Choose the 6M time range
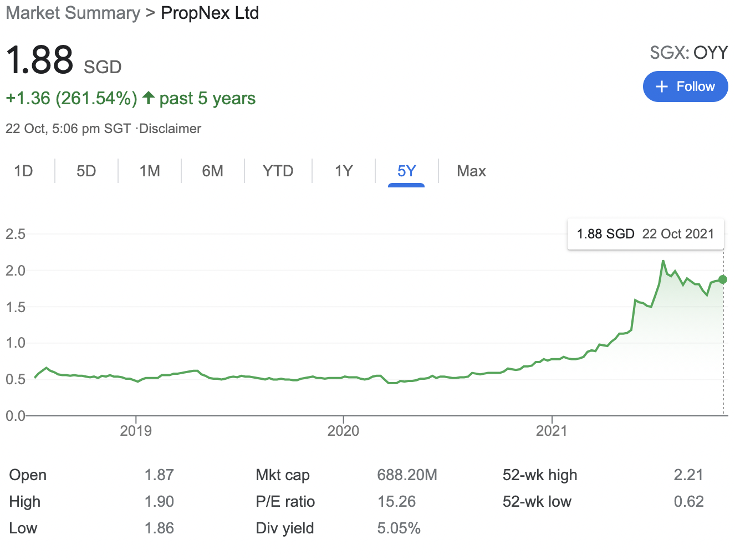Image resolution: width=735 pixels, height=560 pixels. [x=212, y=171]
